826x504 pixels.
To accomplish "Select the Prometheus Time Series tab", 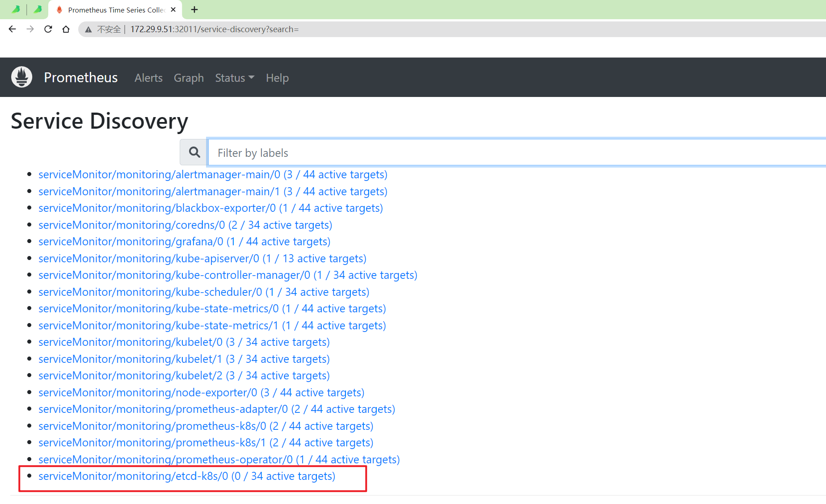I will (115, 10).
